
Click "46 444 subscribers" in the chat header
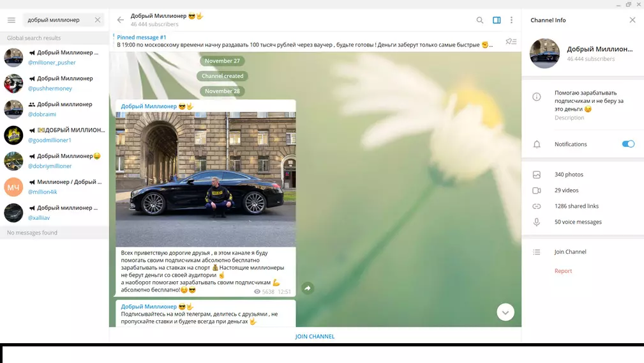point(154,24)
